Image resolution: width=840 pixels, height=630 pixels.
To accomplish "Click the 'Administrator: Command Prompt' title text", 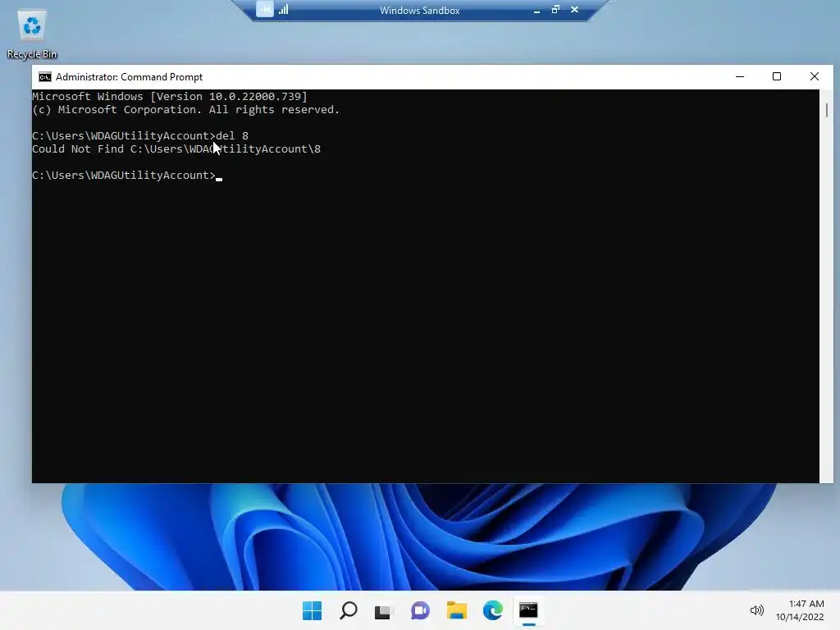I will pyautogui.click(x=129, y=77).
